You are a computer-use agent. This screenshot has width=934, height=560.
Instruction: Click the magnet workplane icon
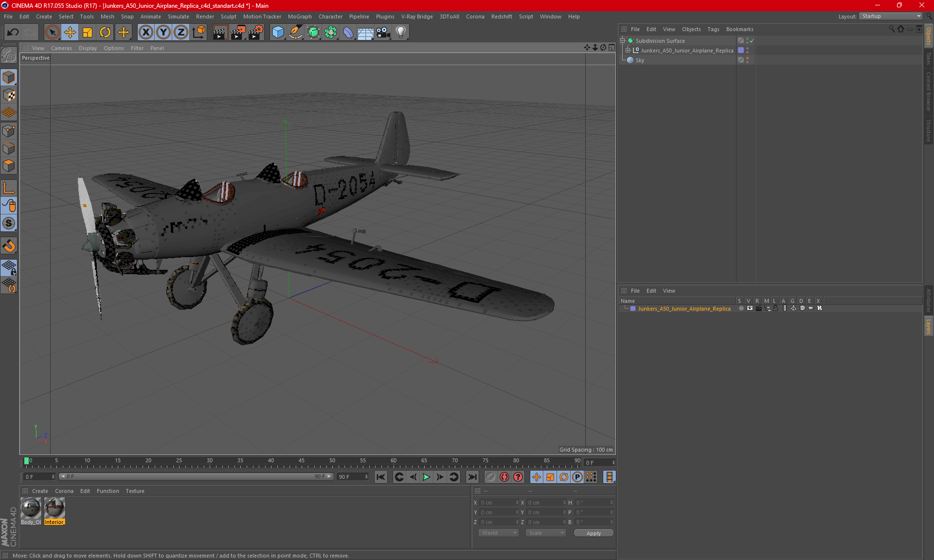9,246
